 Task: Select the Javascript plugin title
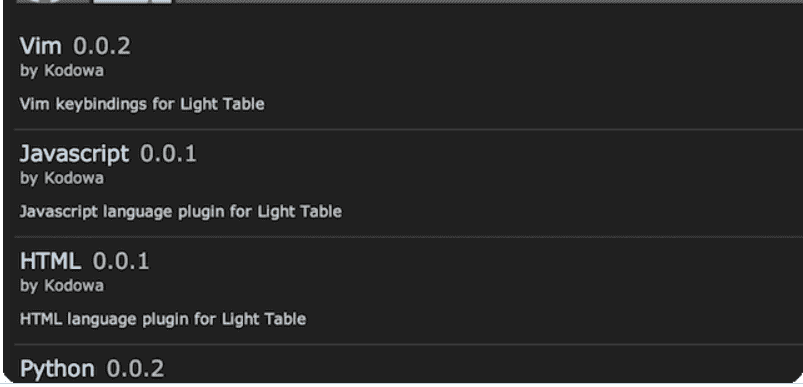coord(74,154)
